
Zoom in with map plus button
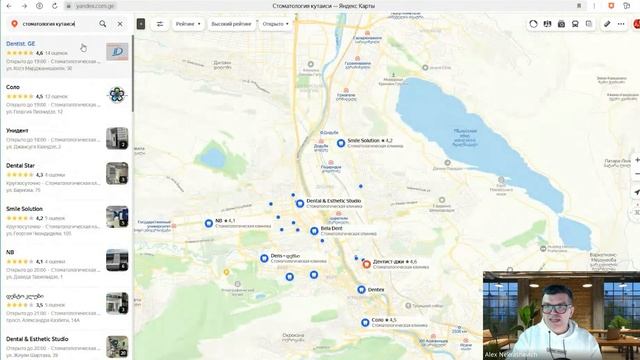(x=636, y=160)
